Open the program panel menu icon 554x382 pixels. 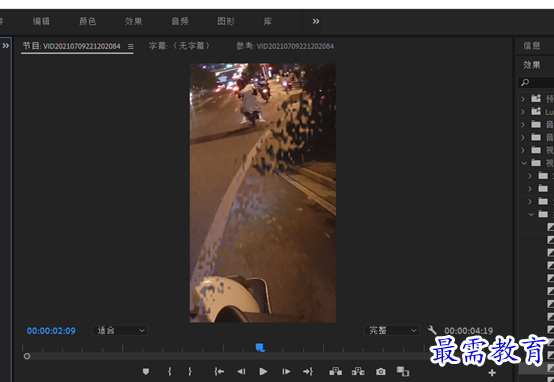(131, 46)
